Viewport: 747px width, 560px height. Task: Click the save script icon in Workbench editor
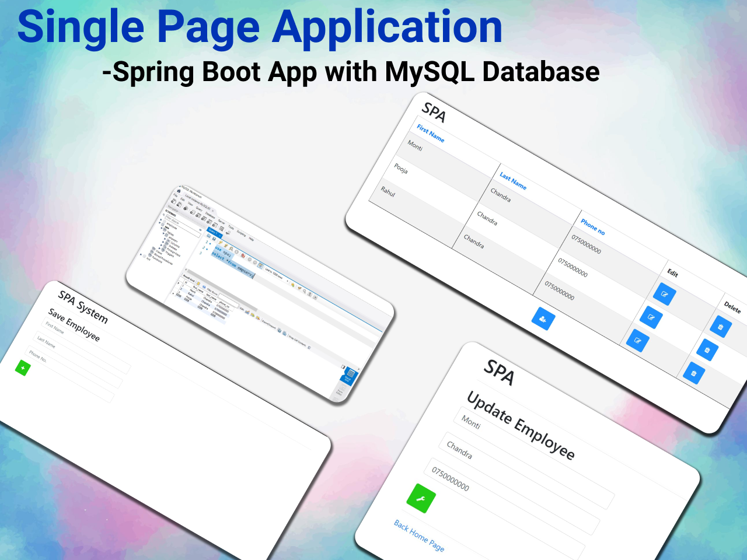214,239
